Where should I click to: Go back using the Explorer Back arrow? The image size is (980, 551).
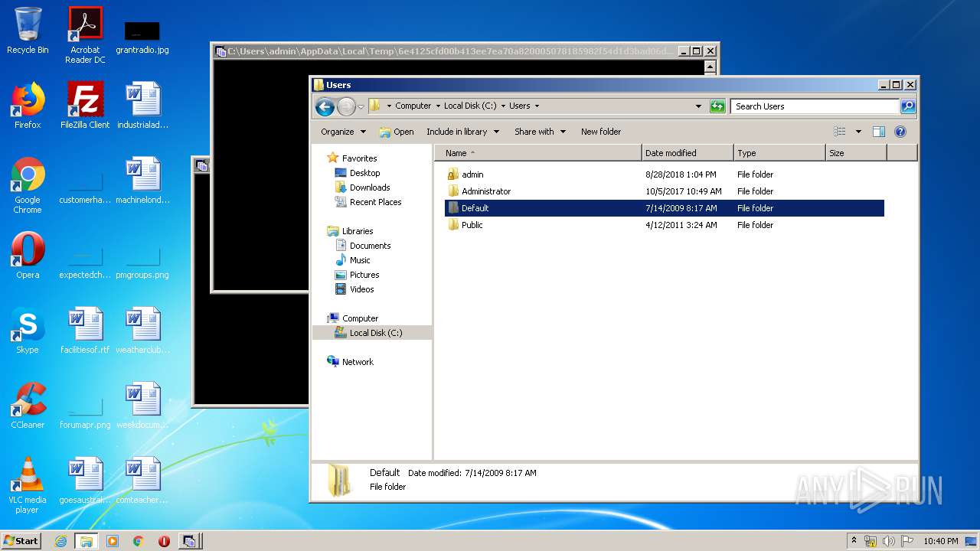(324, 106)
